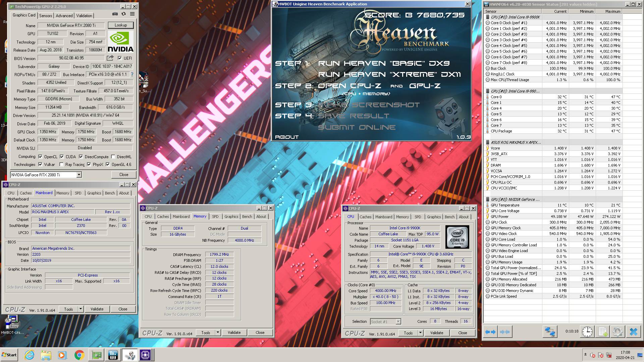This screenshot has width=644, height=362.
Task: Toggle the DirectML checkbox
Action: (x=113, y=157)
